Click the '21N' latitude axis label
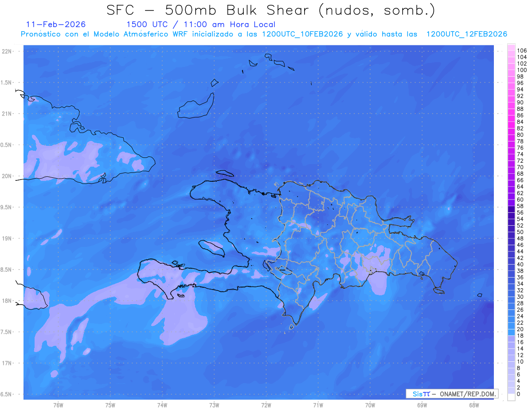The image size is (532, 411). [x=7, y=114]
